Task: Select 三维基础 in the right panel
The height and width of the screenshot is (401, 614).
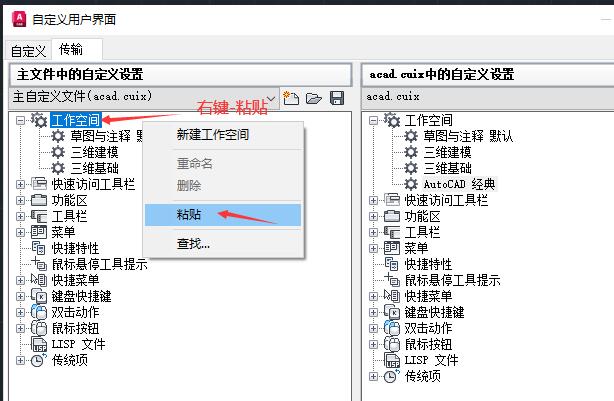Action: (x=447, y=168)
